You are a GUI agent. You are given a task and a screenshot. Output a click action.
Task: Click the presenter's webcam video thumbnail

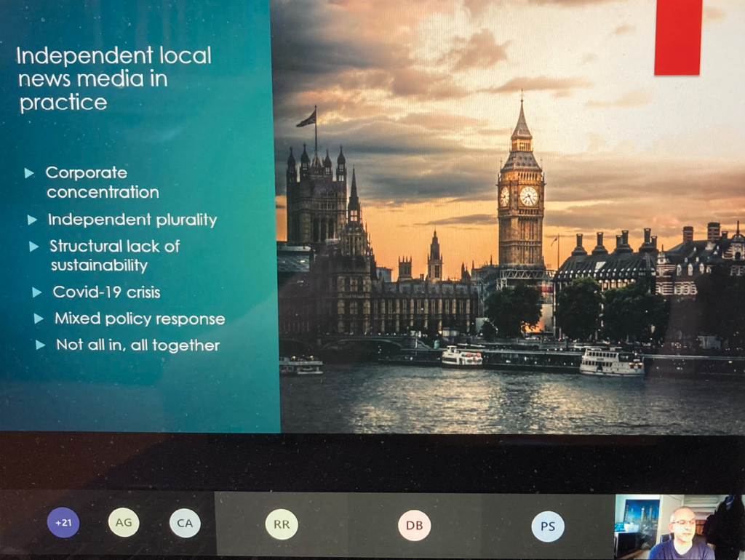click(x=679, y=527)
